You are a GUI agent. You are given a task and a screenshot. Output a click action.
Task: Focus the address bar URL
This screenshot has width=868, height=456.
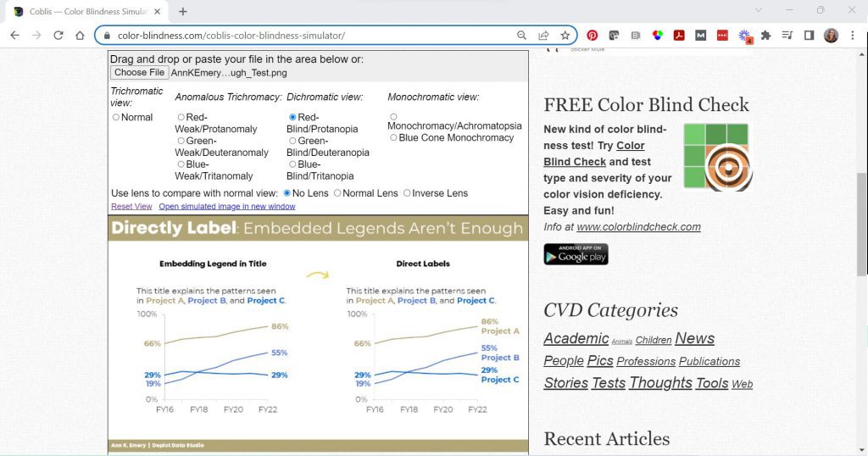click(231, 36)
